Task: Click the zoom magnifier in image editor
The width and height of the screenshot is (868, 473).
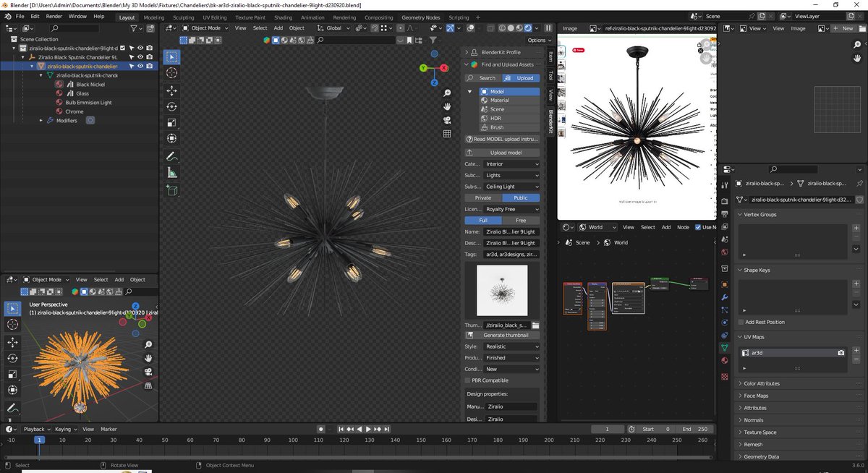Action: 856,45
